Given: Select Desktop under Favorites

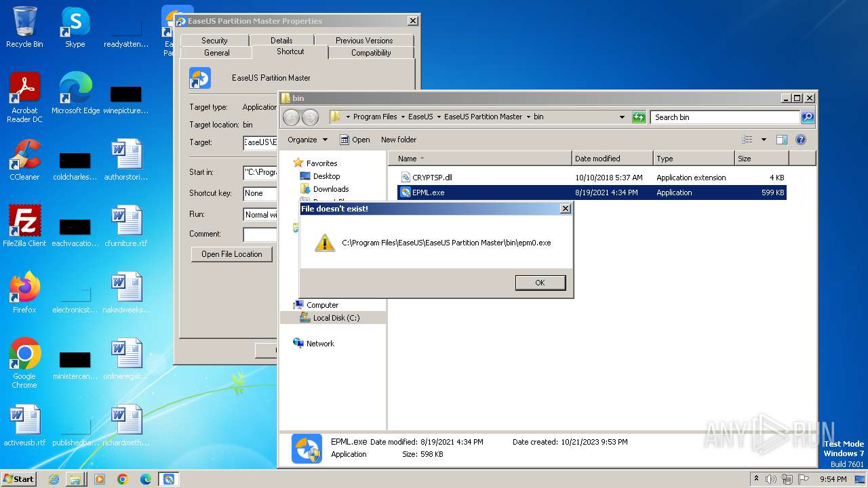Looking at the screenshot, I should [x=326, y=176].
